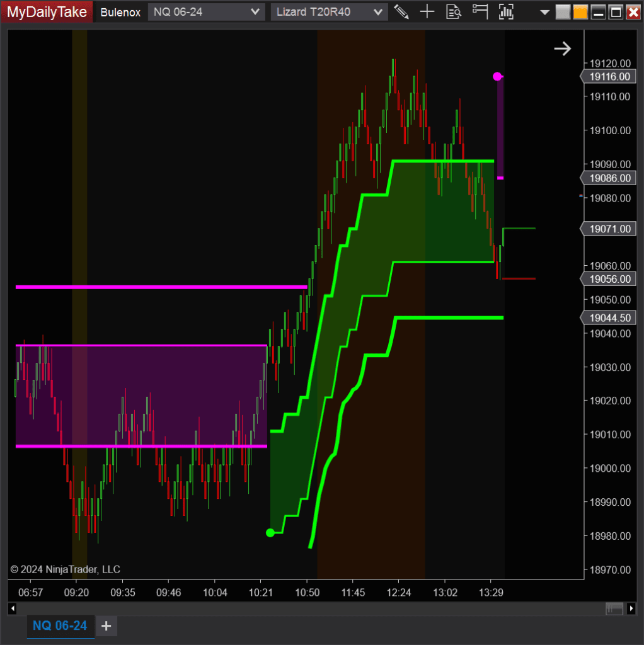This screenshot has width=644, height=645.
Task: Click the NinjaTrader copyright text
Action: pos(65,569)
